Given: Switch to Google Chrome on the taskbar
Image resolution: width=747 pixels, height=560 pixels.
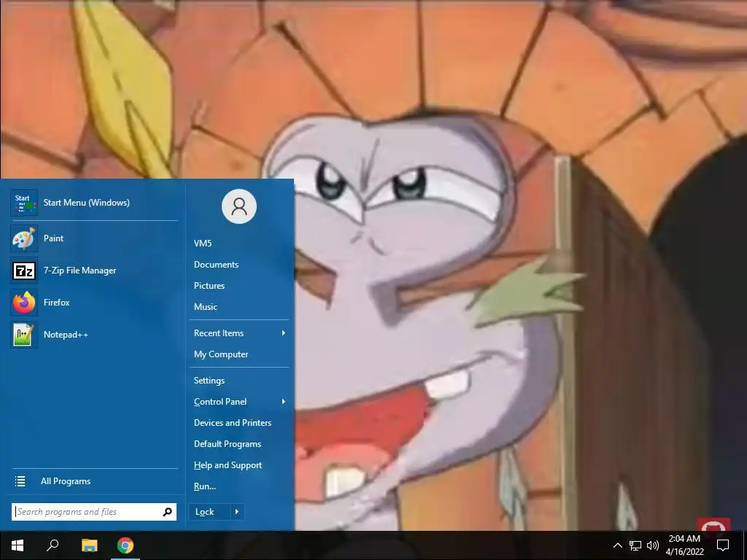Looking at the screenshot, I should pos(125,545).
